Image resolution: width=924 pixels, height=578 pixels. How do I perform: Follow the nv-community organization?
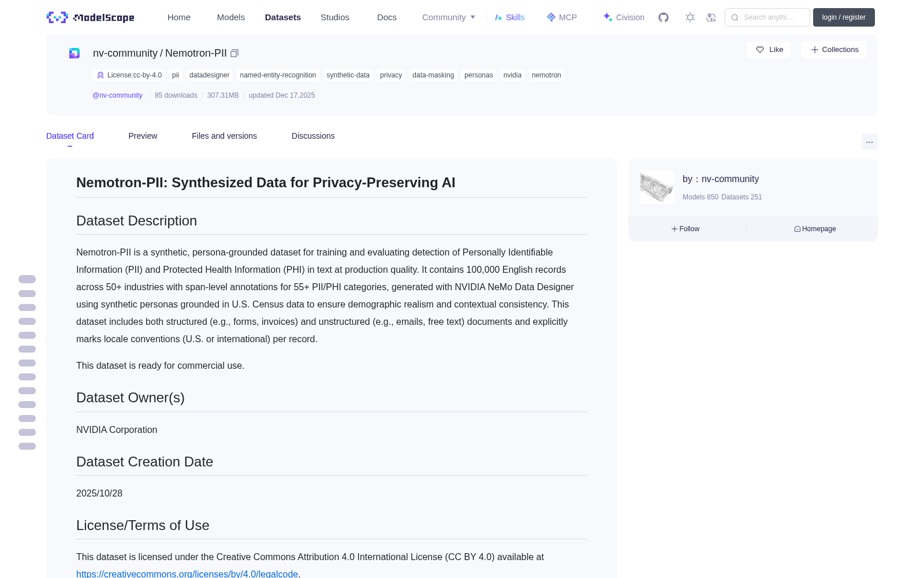pos(685,229)
